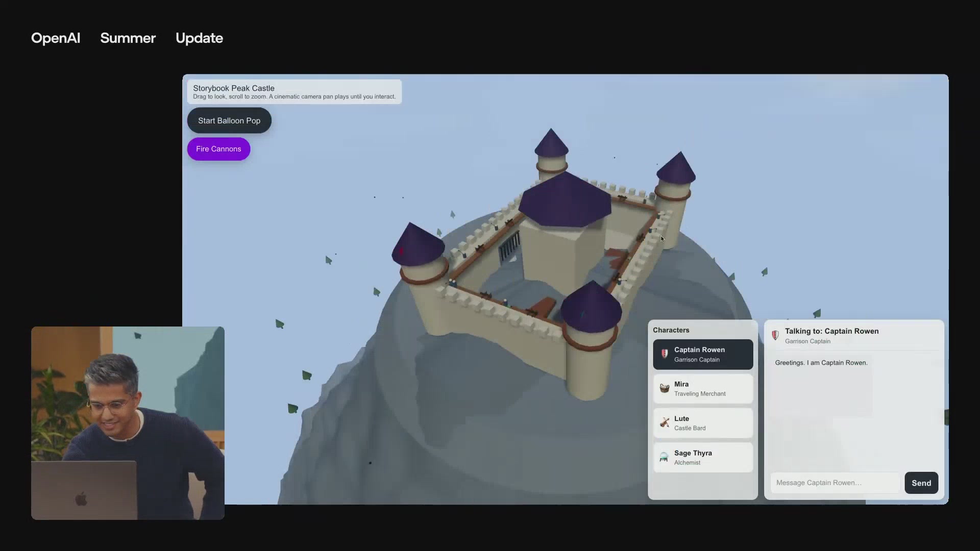Activate the Fire Cannons button

218,148
